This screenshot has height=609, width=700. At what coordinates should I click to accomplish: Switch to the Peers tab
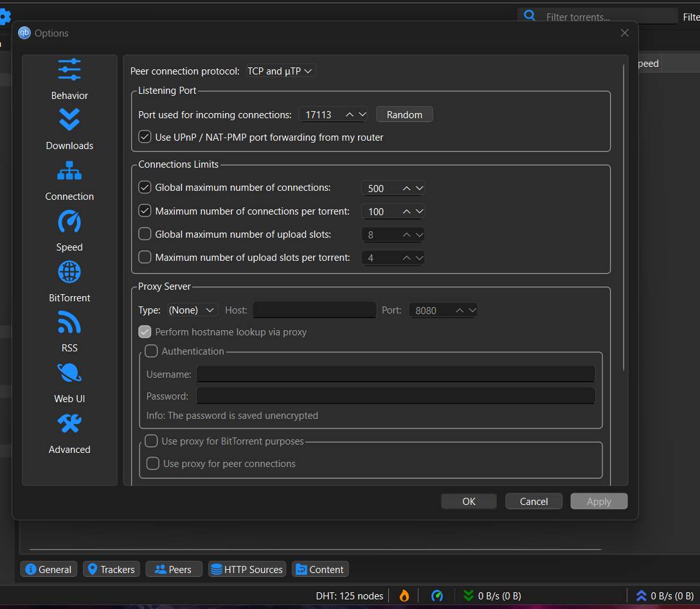coord(174,569)
